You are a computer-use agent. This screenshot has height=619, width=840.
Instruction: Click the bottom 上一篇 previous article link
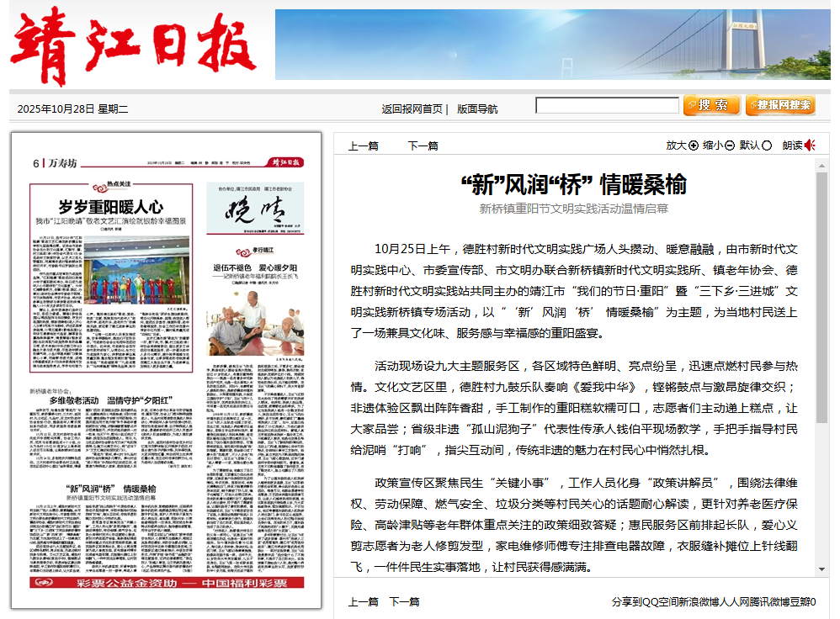tap(364, 602)
